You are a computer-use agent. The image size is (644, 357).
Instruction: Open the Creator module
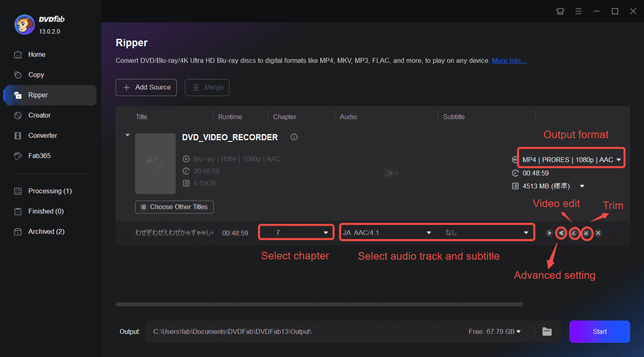(39, 115)
